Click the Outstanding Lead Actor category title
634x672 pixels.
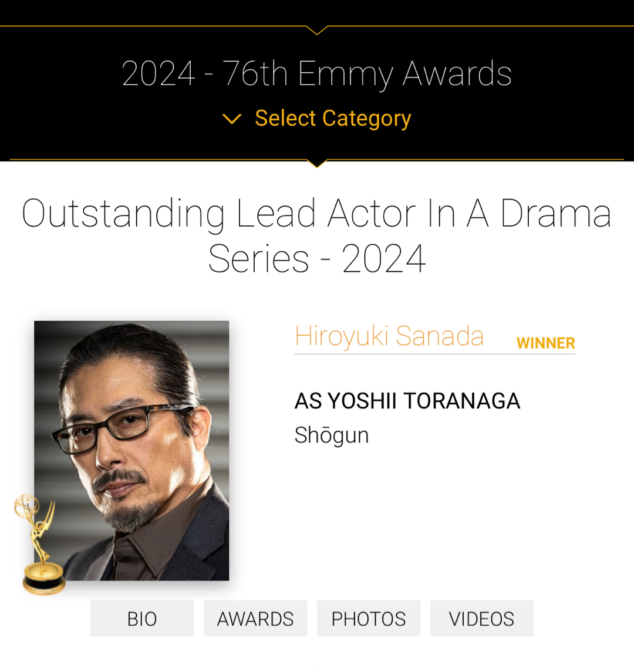point(317,236)
